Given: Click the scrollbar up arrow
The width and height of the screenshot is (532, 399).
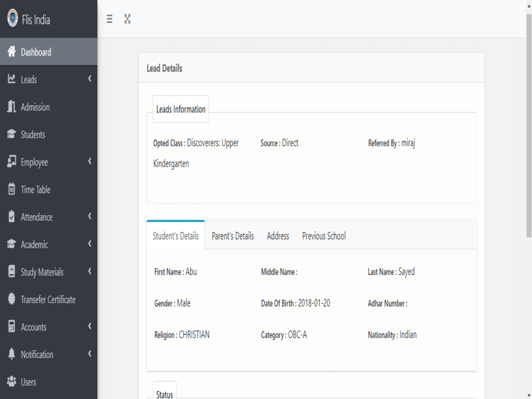Looking at the screenshot, I should coord(529,6).
